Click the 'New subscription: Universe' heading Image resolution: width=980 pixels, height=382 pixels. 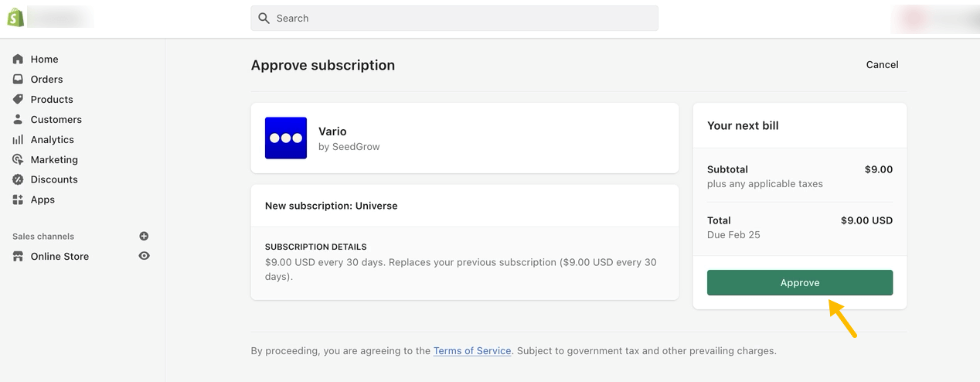[x=332, y=206]
